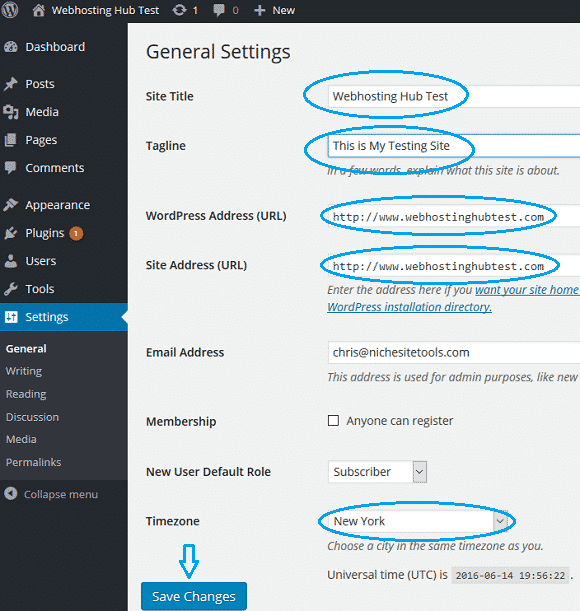580x611 pixels.
Task: Click the Pages stacked-sheets icon
Action: pyautogui.click(x=11, y=140)
